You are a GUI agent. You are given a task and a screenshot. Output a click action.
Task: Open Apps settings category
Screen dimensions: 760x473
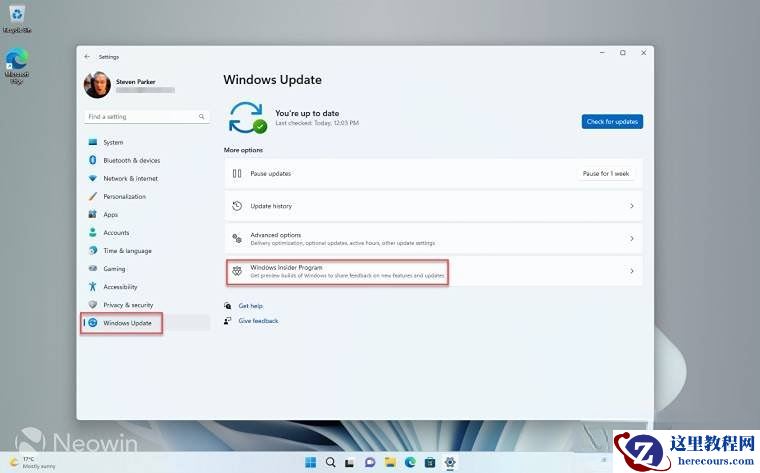(x=147, y=214)
